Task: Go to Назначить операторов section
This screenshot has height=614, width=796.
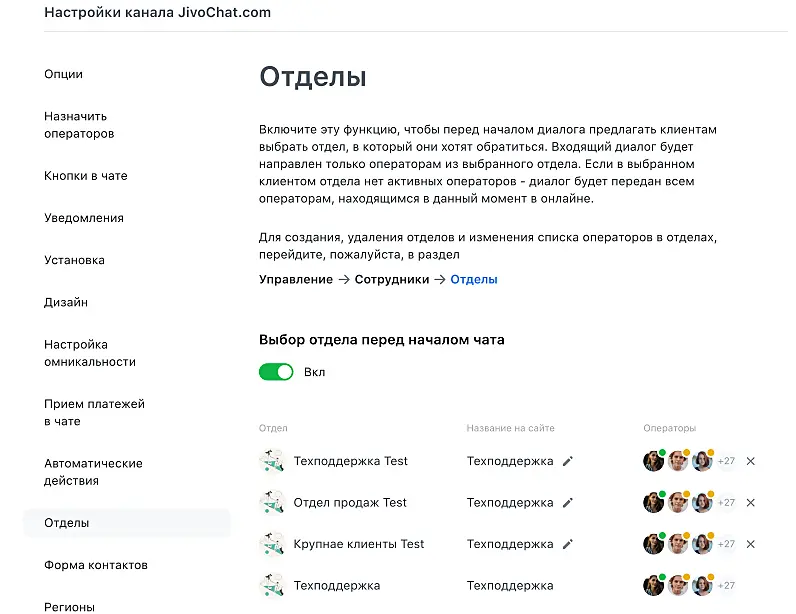Action: (x=79, y=125)
